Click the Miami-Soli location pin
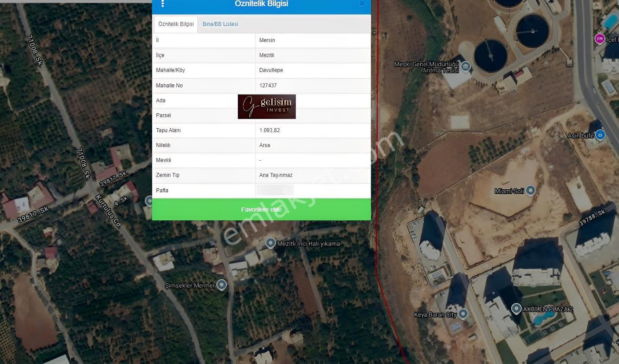 click(531, 191)
